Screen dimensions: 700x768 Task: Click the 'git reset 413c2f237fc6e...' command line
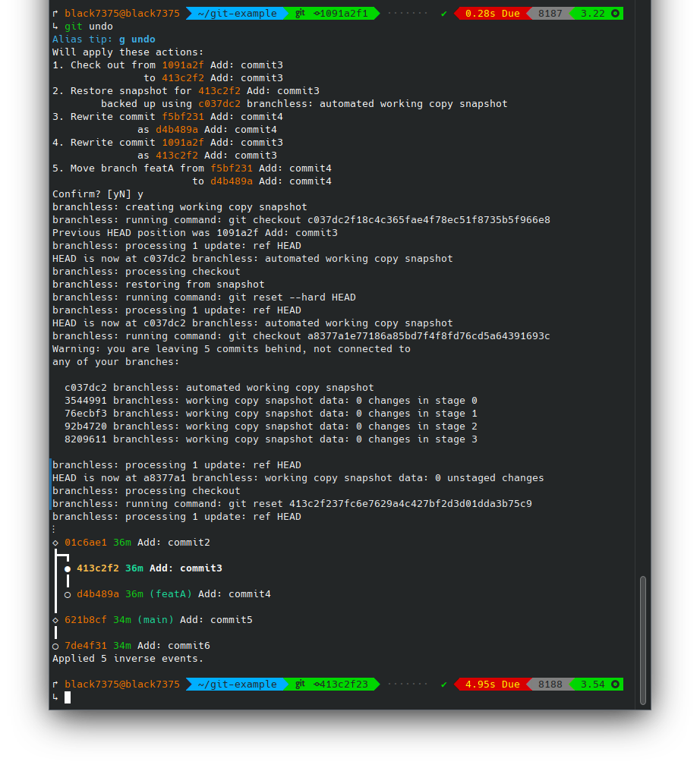pyautogui.click(x=292, y=503)
